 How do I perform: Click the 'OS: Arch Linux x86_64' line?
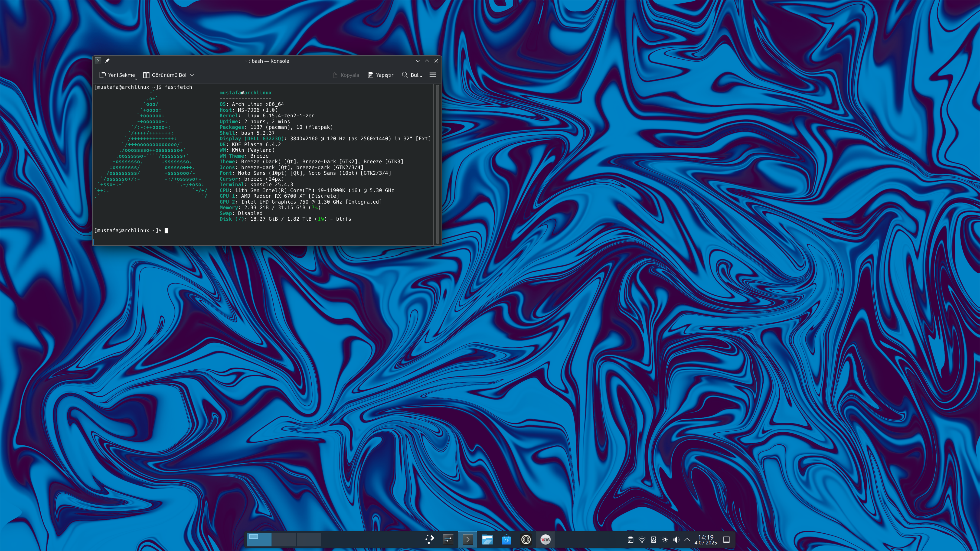click(x=251, y=104)
